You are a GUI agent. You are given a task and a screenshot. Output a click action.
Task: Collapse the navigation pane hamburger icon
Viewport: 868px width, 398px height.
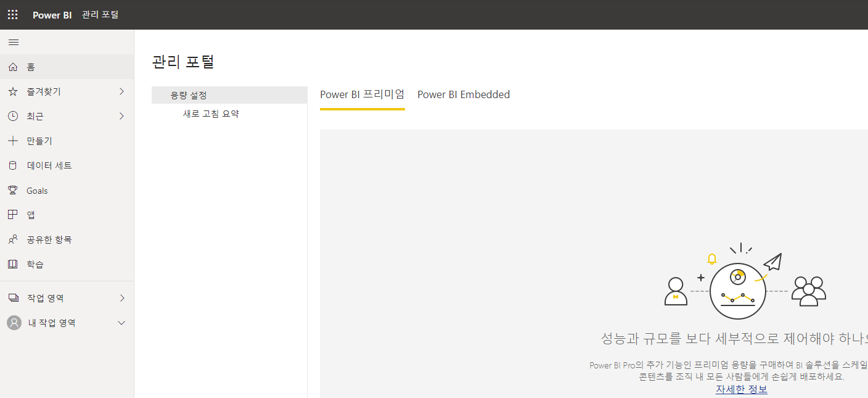click(x=13, y=43)
